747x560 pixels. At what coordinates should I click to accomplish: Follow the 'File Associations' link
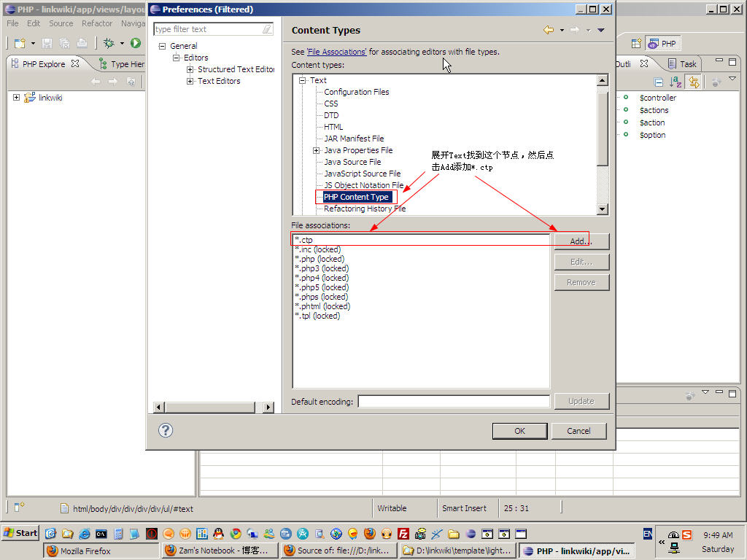pyautogui.click(x=337, y=52)
